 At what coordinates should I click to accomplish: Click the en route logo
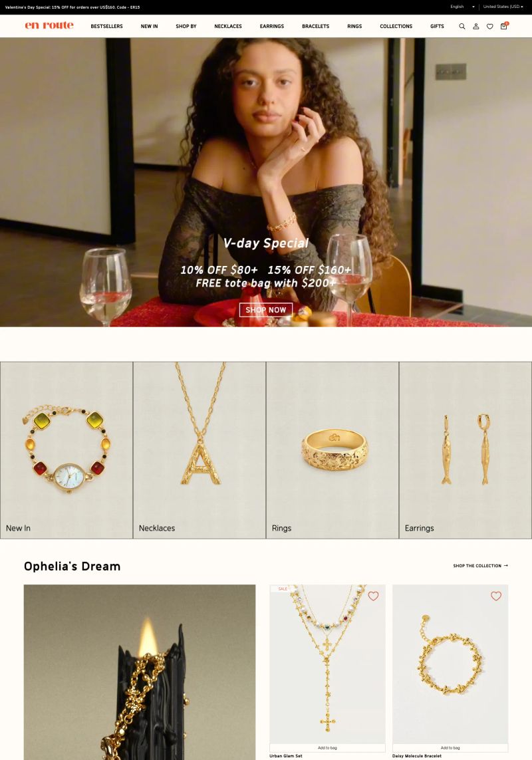pyautogui.click(x=49, y=25)
